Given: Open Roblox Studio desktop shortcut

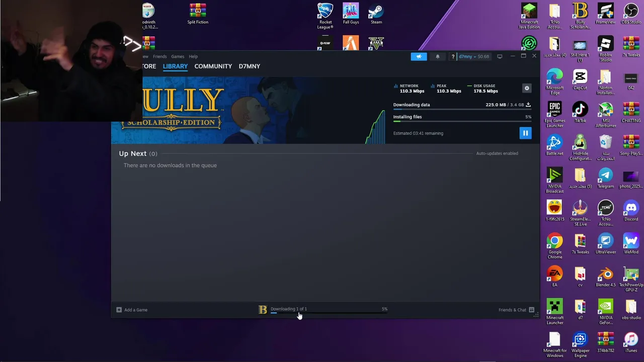Looking at the screenshot, I should (606, 49).
